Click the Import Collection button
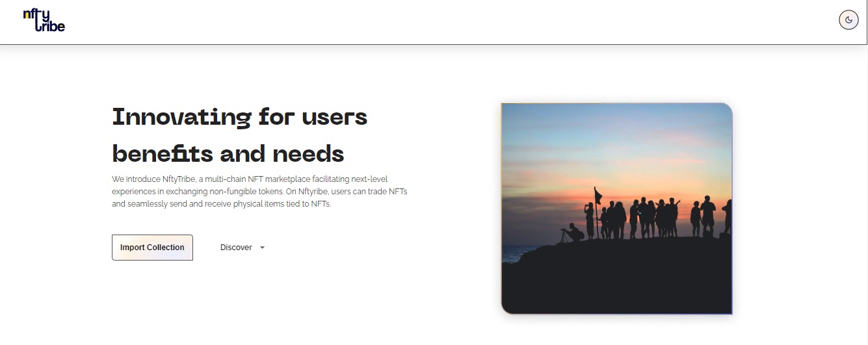Screen dimensions: 868x345 click(x=152, y=248)
